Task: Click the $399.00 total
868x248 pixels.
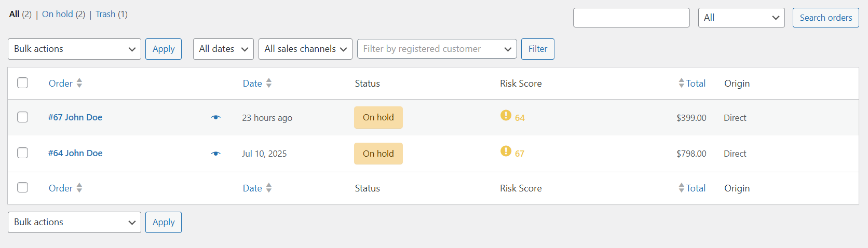Action: coord(691,118)
